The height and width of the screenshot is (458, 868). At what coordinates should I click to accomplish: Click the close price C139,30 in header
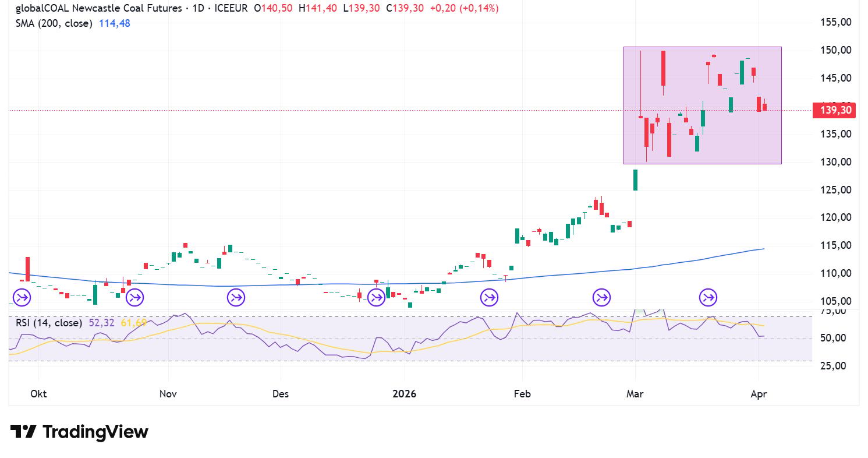[x=405, y=9]
